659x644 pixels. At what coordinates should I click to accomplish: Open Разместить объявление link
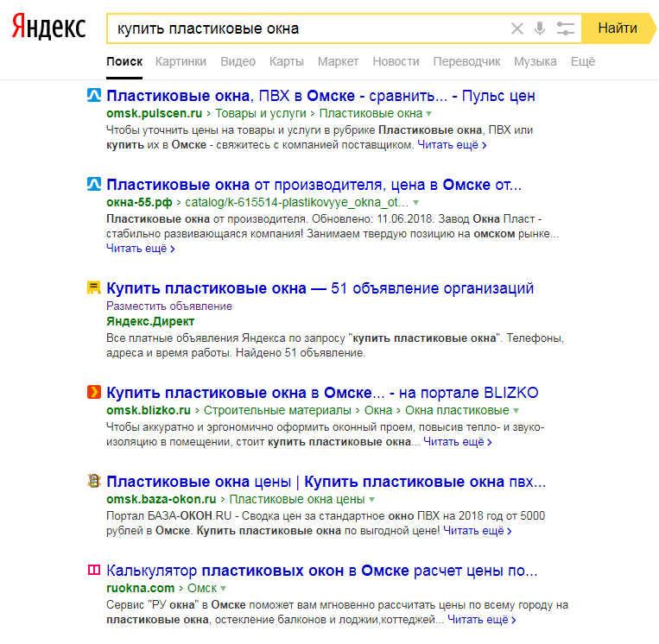169,306
